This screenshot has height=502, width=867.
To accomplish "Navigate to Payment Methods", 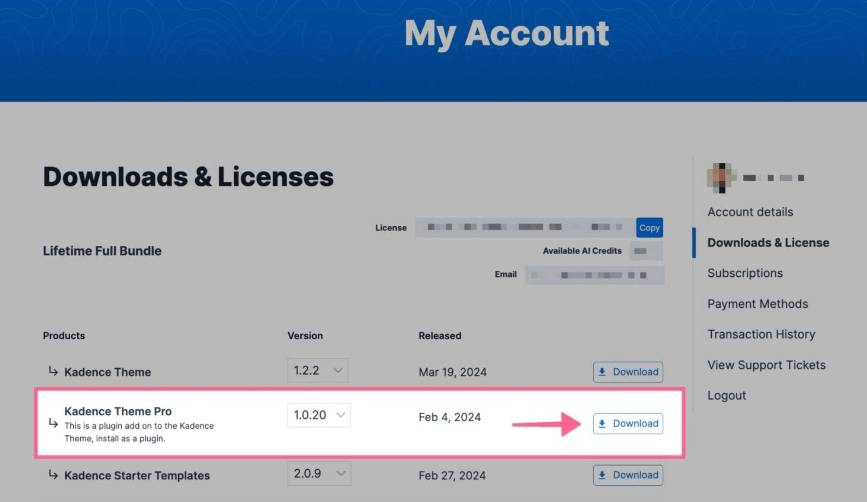I will click(757, 304).
